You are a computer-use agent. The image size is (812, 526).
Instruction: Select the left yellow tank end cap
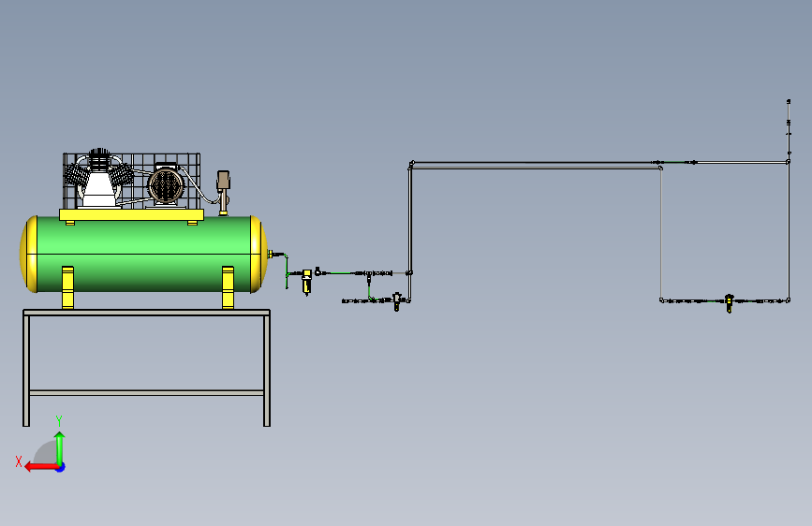(x=28, y=255)
